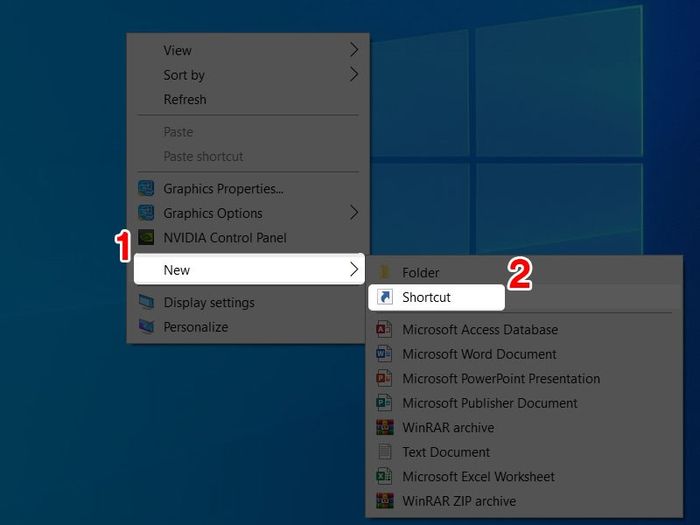Image resolution: width=700 pixels, height=525 pixels.
Task: Open Display settings entry
Action: tap(248, 302)
